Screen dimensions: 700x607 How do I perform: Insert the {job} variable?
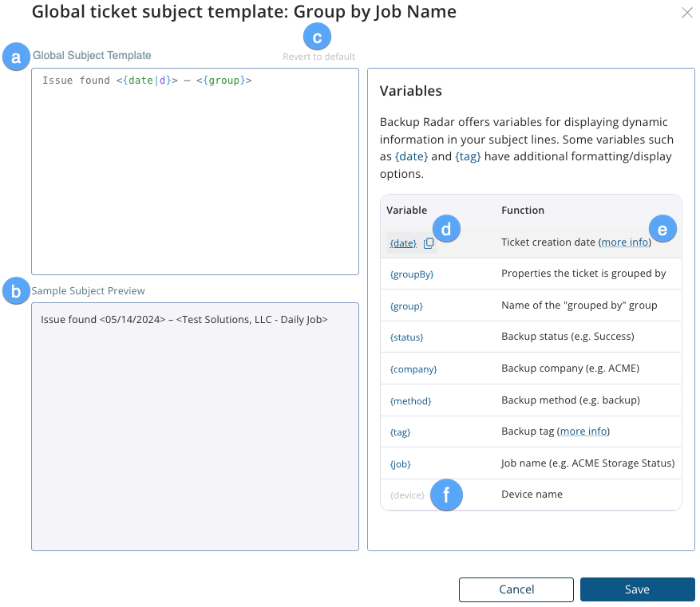pos(400,464)
